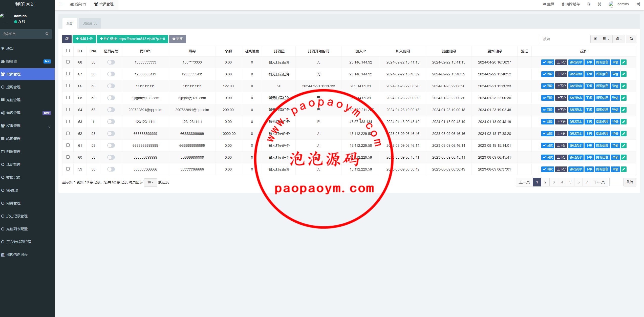Image resolution: width=644 pixels, height=317 pixels.
Task: Select the 会员管理 top tab
Action: coord(104,4)
